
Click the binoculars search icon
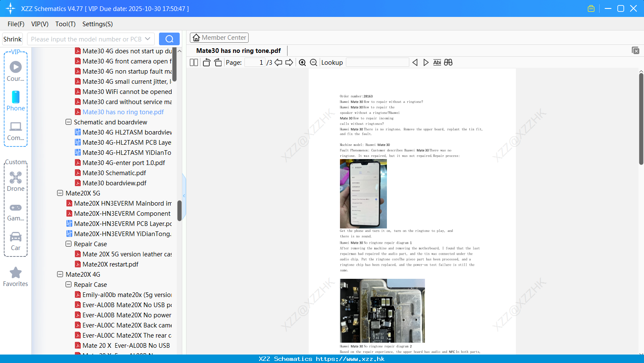[x=448, y=63]
